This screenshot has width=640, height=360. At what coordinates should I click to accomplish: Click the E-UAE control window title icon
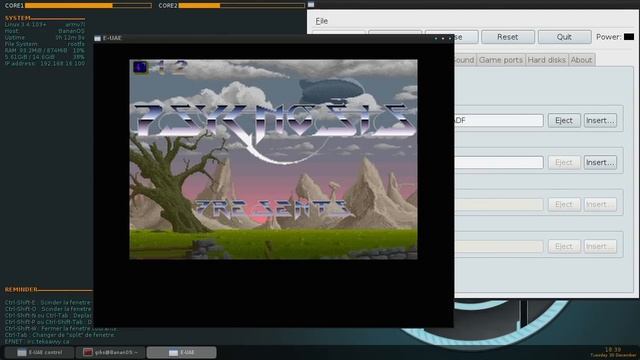pos(311,4)
